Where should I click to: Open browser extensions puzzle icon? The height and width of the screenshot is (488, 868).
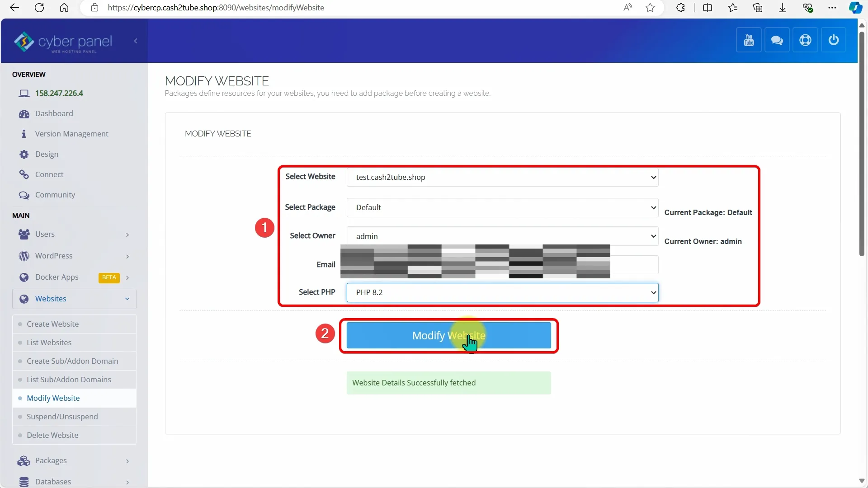coord(680,8)
